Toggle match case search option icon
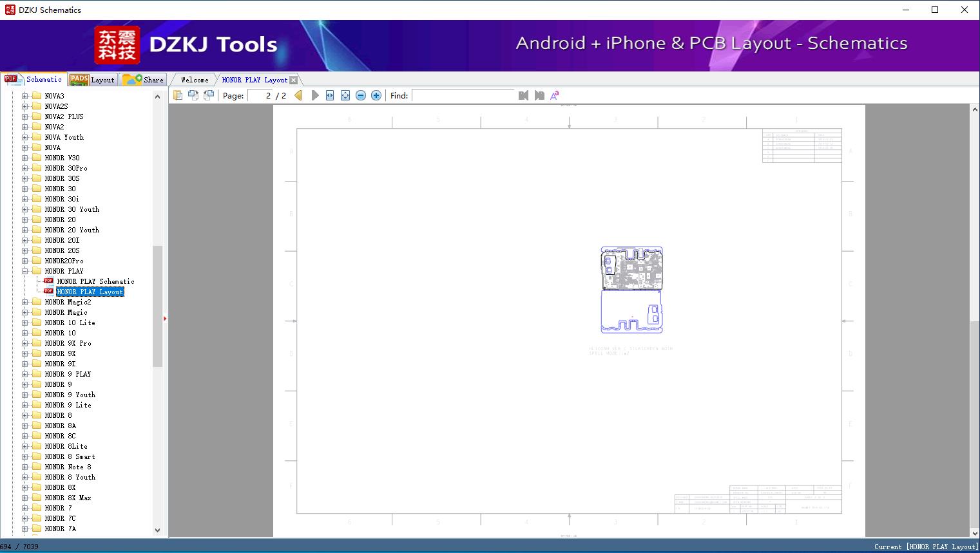This screenshot has width=980, height=553. coord(555,95)
